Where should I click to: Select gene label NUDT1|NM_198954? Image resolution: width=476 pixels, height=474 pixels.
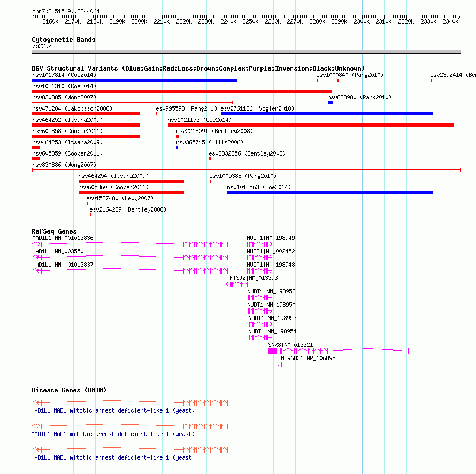[x=273, y=331]
